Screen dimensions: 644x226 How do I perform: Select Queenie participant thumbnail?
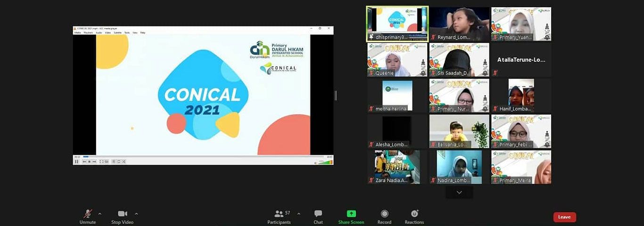[x=397, y=60]
